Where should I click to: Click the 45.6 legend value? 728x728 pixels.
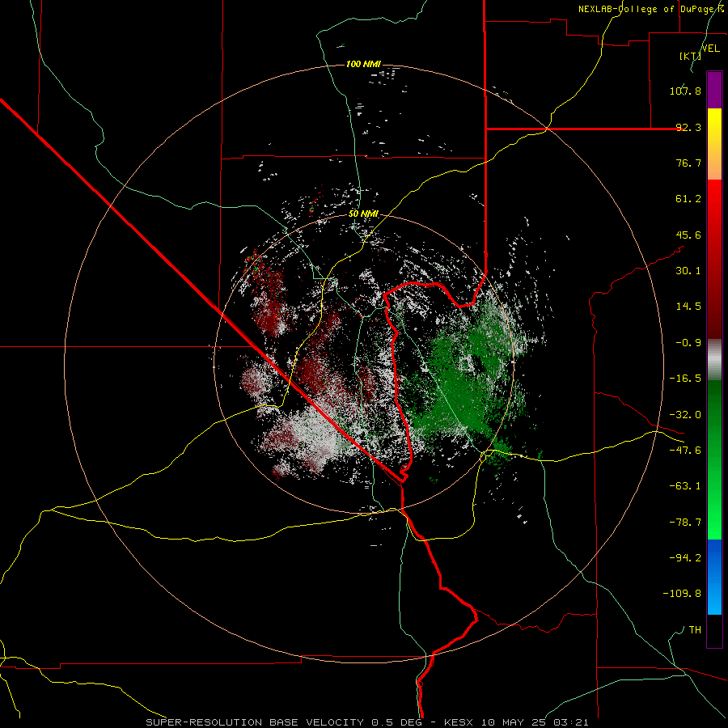tap(688, 235)
